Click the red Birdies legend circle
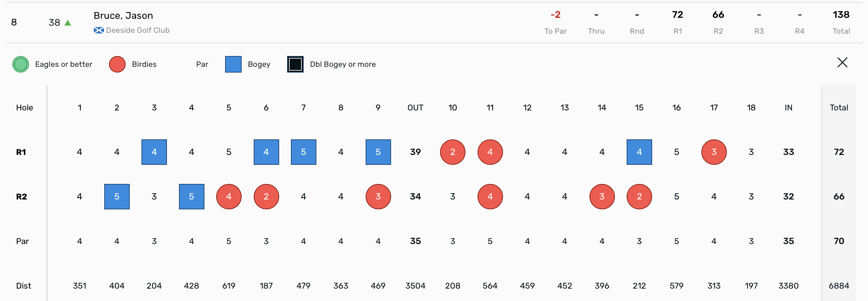The width and height of the screenshot is (868, 301). click(117, 64)
